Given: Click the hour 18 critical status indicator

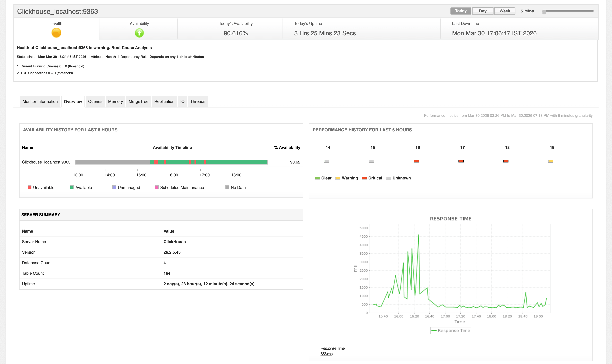Looking at the screenshot, I should [x=506, y=161].
